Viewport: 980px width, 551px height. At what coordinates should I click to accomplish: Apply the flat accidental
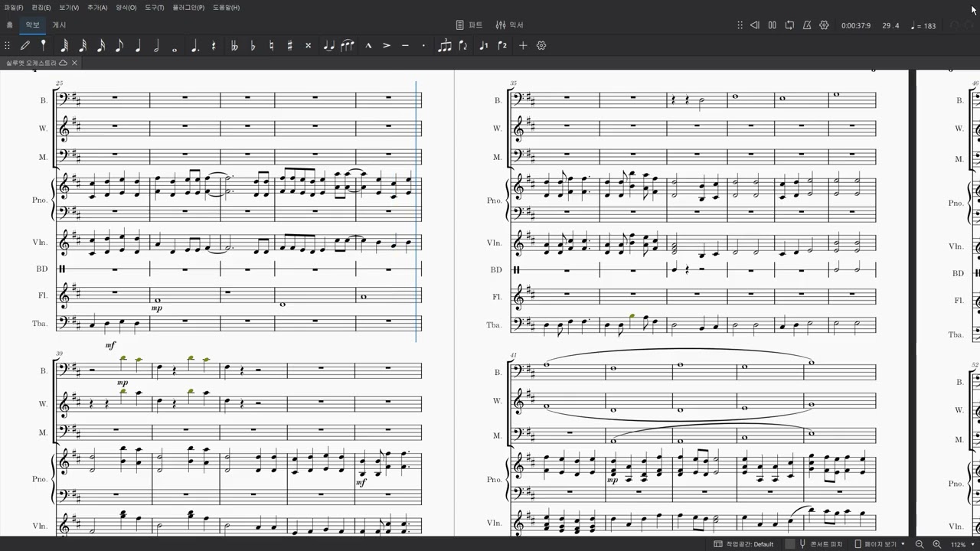pos(253,46)
